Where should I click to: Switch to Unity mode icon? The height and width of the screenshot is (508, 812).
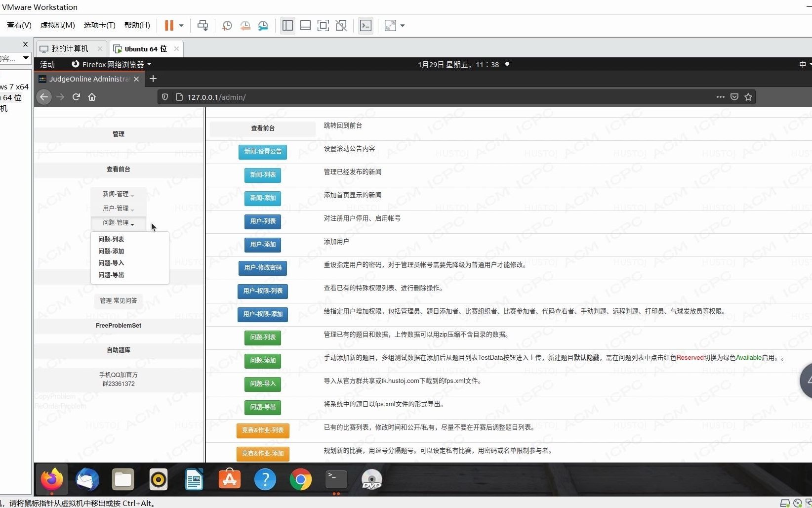click(341, 25)
